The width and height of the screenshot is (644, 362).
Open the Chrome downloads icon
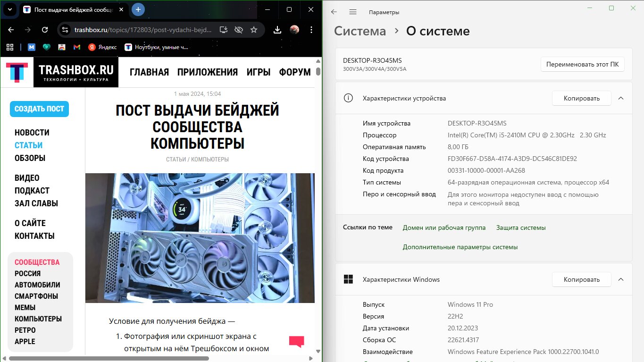tap(277, 30)
